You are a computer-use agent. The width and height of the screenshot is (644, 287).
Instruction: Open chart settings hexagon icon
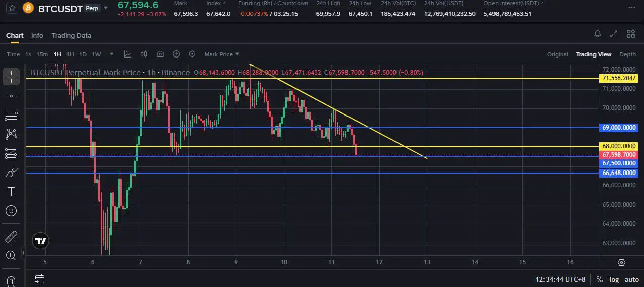[x=192, y=54]
